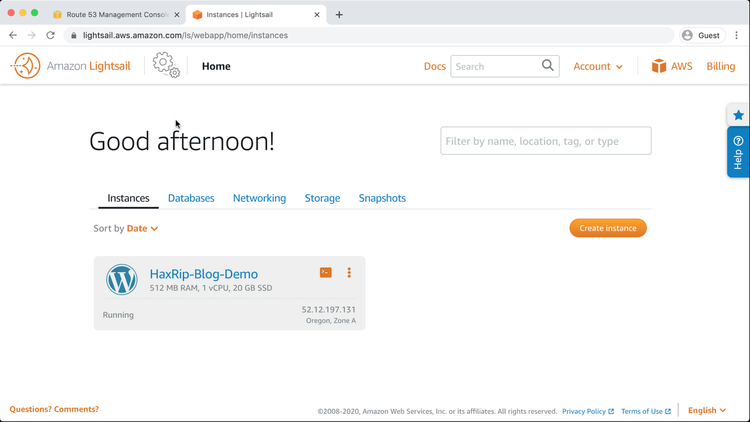Screen dimensions: 750x422
Task: Open the settings gears icon
Action: pyautogui.click(x=166, y=65)
